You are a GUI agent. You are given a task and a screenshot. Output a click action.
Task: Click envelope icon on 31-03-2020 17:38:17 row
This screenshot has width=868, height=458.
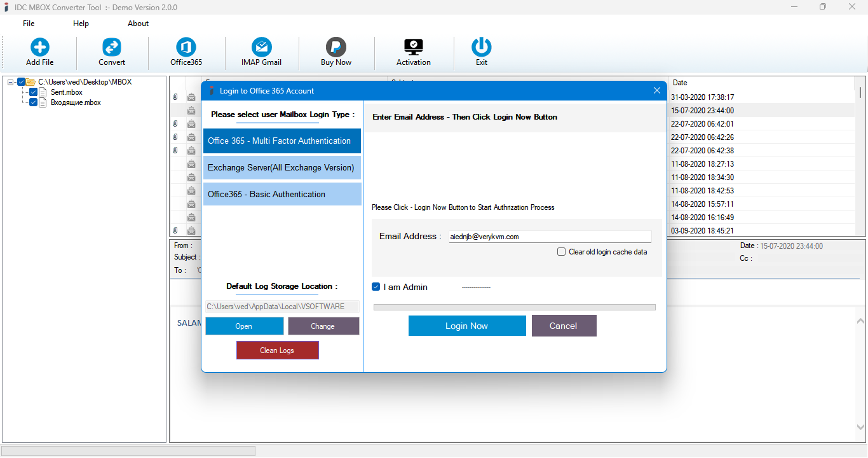pos(191,97)
